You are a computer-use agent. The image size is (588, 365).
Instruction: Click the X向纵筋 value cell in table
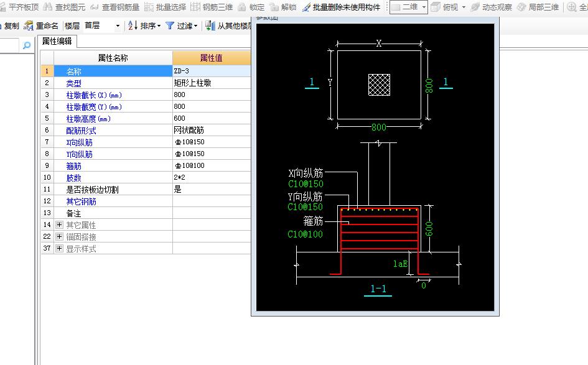[212, 142]
